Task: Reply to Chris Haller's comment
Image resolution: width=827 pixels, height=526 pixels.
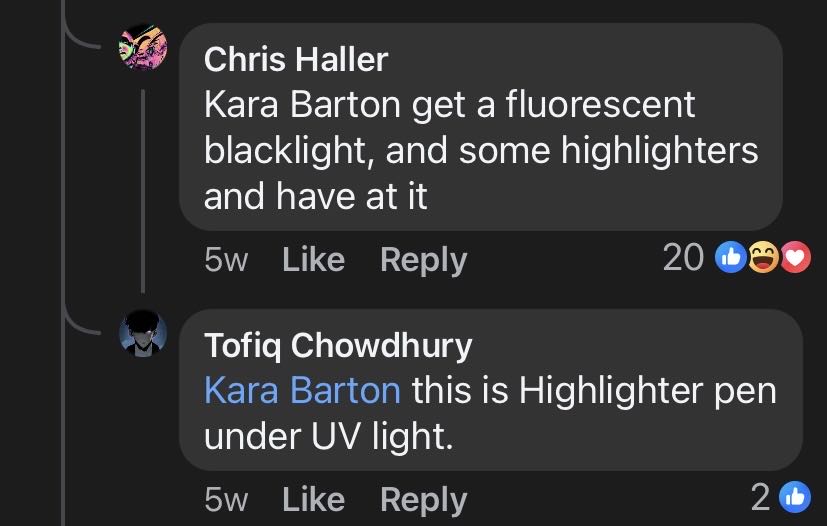Action: pos(423,260)
